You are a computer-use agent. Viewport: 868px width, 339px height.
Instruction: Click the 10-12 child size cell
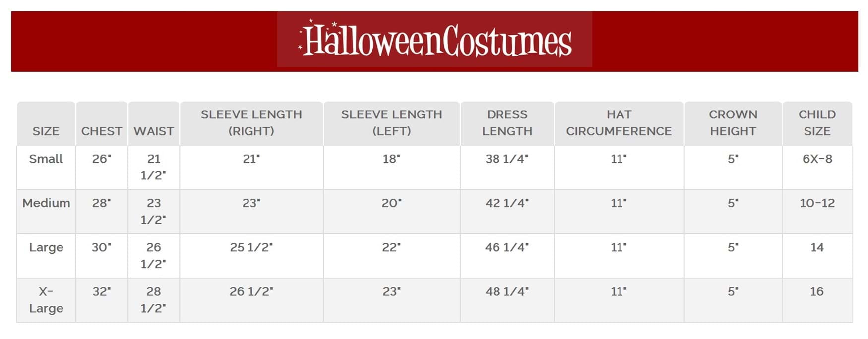click(817, 203)
